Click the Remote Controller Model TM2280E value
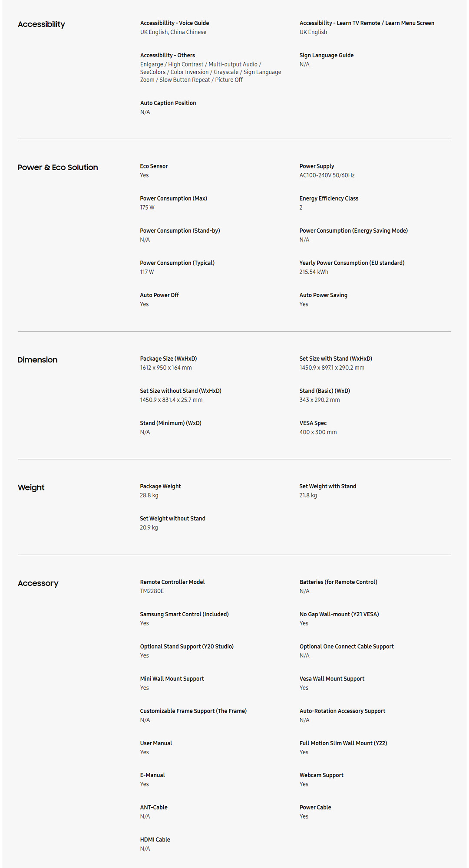The width and height of the screenshot is (469, 868). coord(152,591)
